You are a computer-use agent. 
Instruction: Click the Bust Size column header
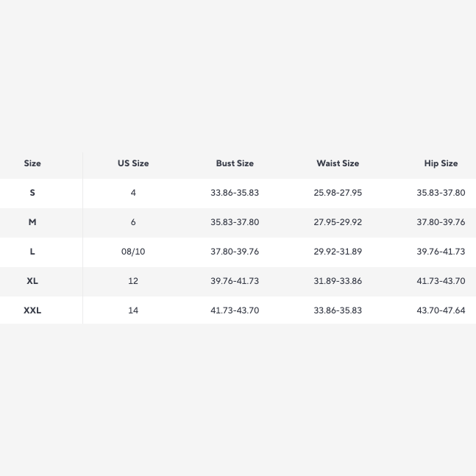coord(235,163)
